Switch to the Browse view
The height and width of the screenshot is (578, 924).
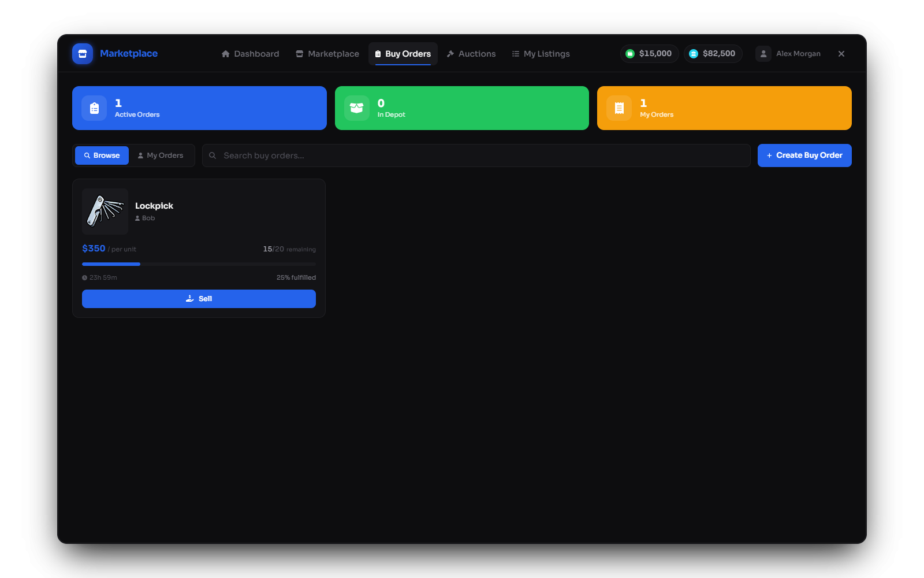102,155
